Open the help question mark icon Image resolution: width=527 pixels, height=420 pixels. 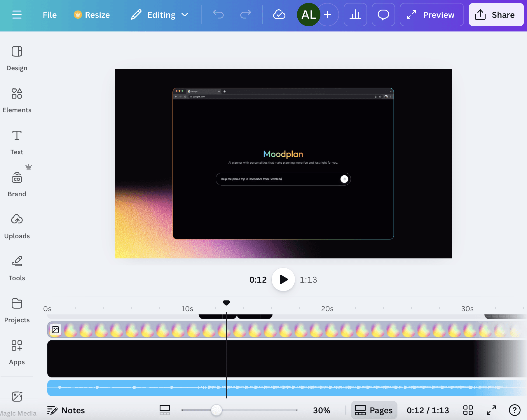pos(515,410)
